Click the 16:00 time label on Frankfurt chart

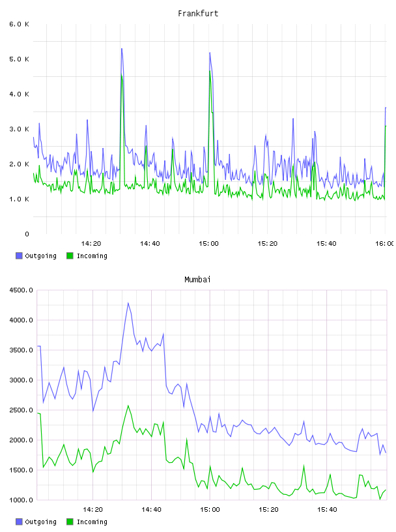(384, 243)
